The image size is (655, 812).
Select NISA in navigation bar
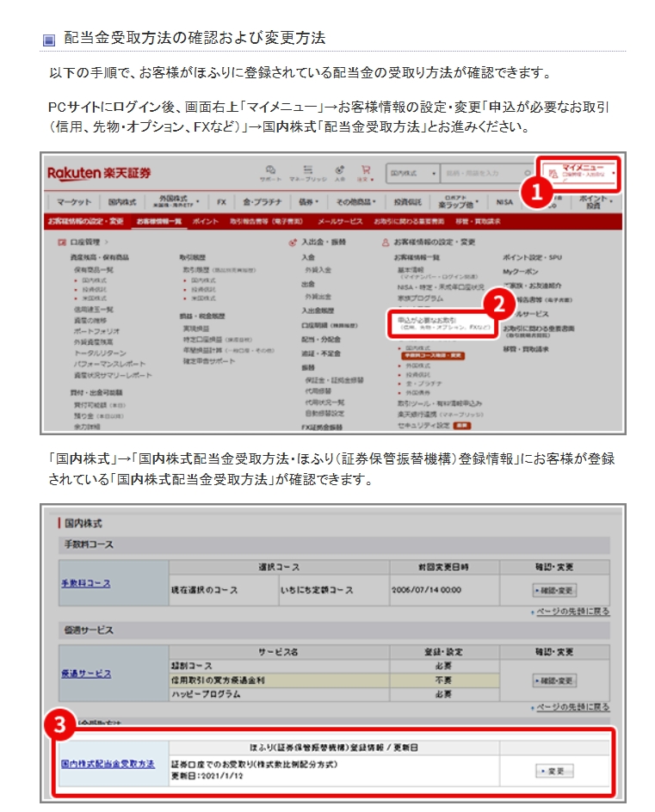[504, 202]
